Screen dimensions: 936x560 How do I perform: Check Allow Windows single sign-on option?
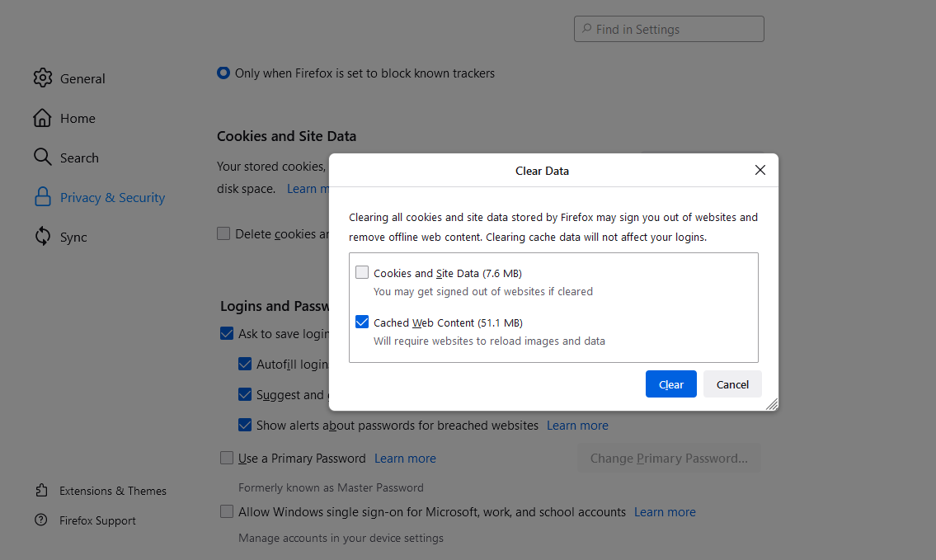coord(226,511)
